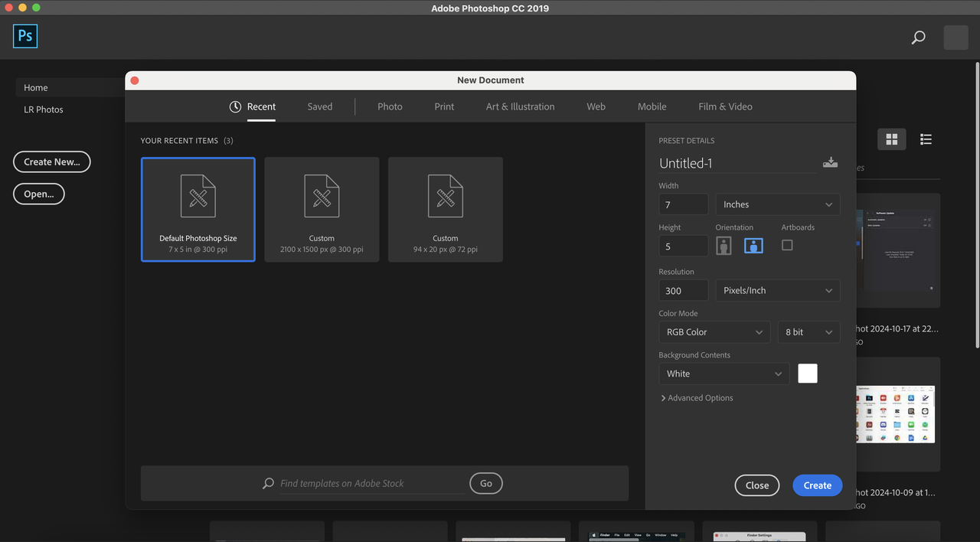Enable the Artboards checkbox

point(787,245)
